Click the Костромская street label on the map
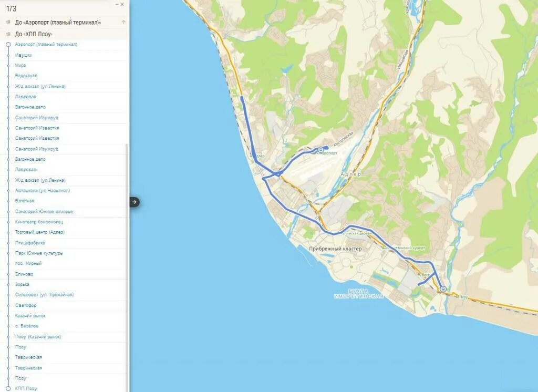The image size is (538, 392). [x=344, y=139]
